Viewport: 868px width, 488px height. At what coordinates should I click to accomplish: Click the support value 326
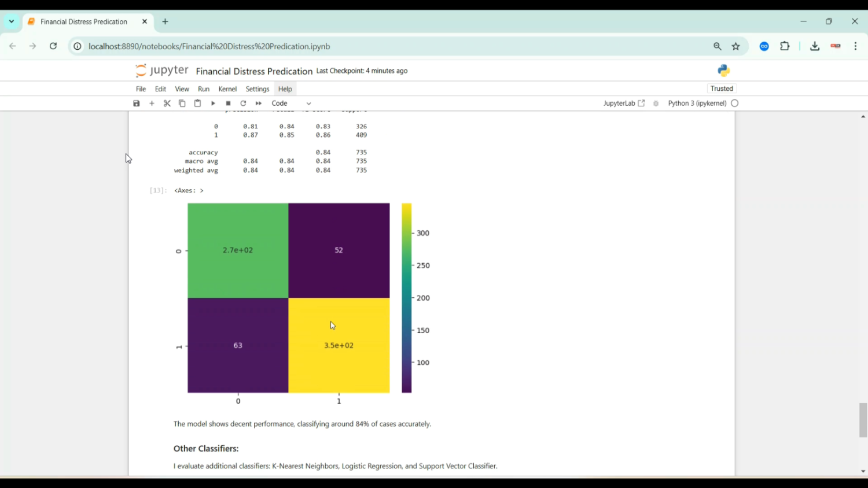361,127
